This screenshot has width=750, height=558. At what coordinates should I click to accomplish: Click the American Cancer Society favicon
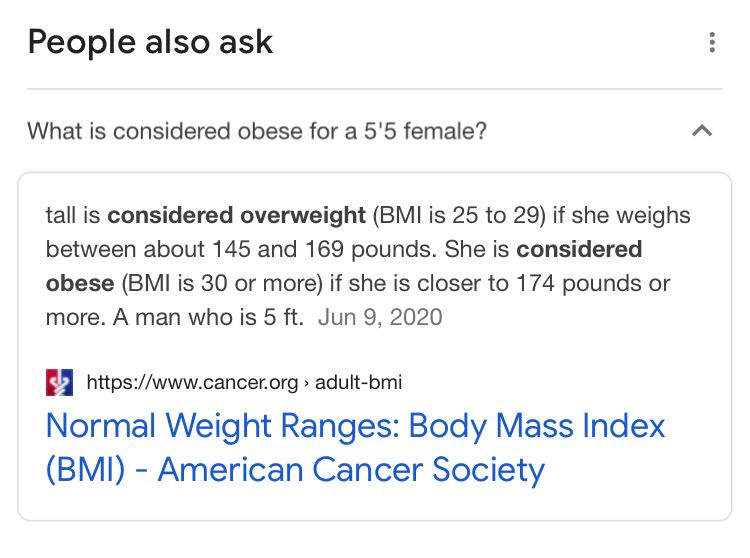point(59,382)
